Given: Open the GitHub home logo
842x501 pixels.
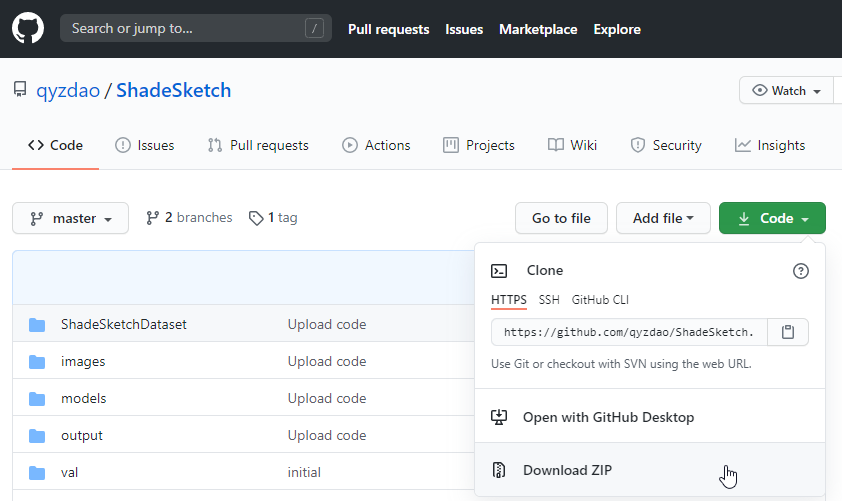Looking at the screenshot, I should [x=28, y=28].
